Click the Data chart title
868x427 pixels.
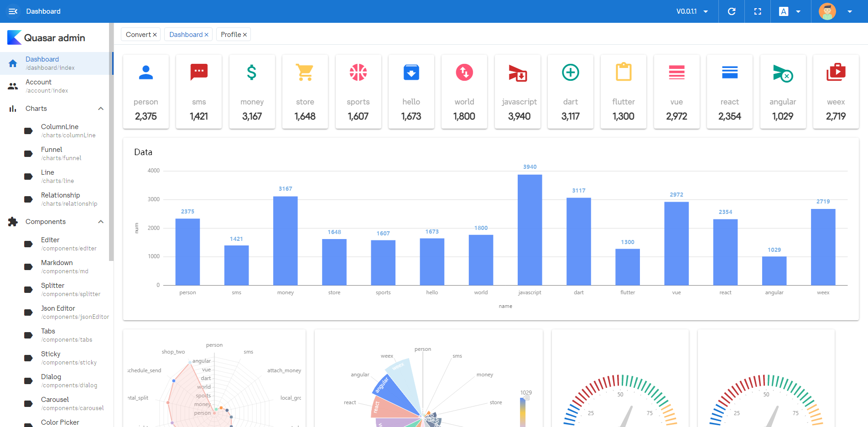143,152
